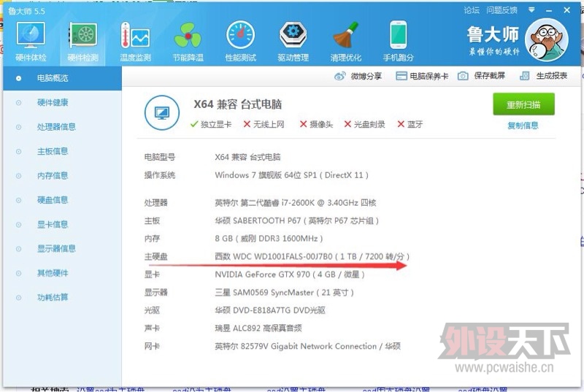Click the 8 GB DDR3 1600MHz memory value
Image resolution: width=584 pixels, height=392 pixels.
269,239
